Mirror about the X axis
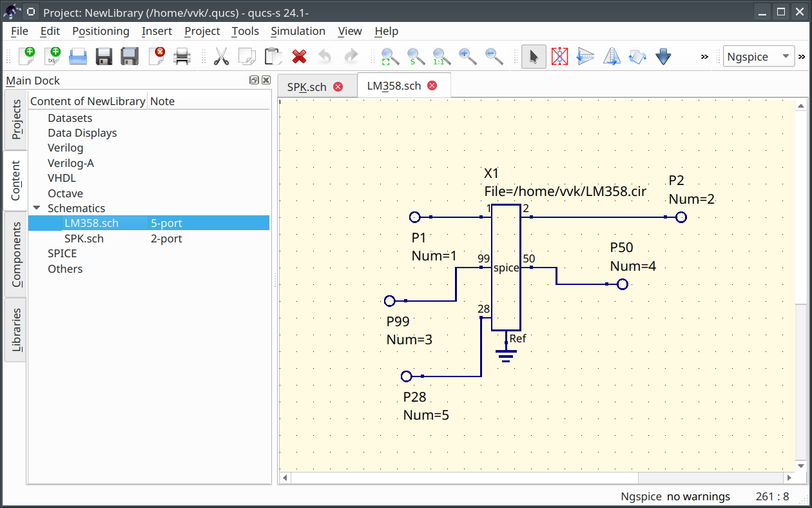Image resolution: width=812 pixels, height=508 pixels. pyautogui.click(x=585, y=57)
